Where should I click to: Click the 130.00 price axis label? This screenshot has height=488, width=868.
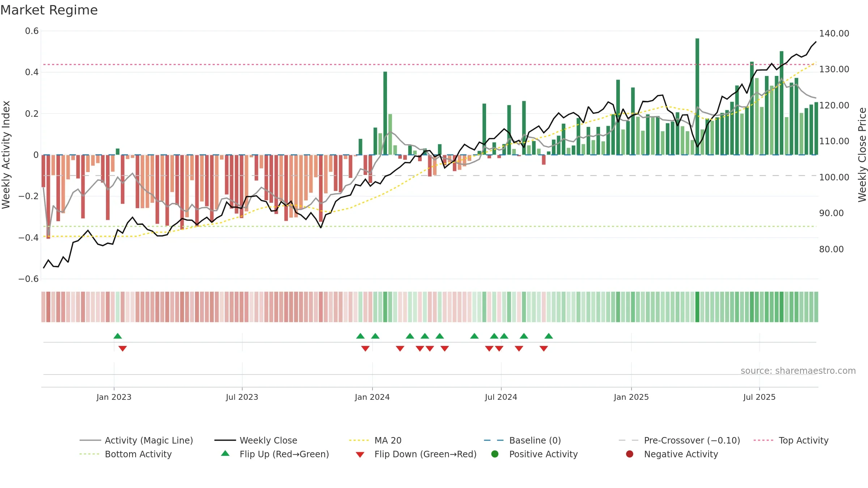pyautogui.click(x=834, y=69)
